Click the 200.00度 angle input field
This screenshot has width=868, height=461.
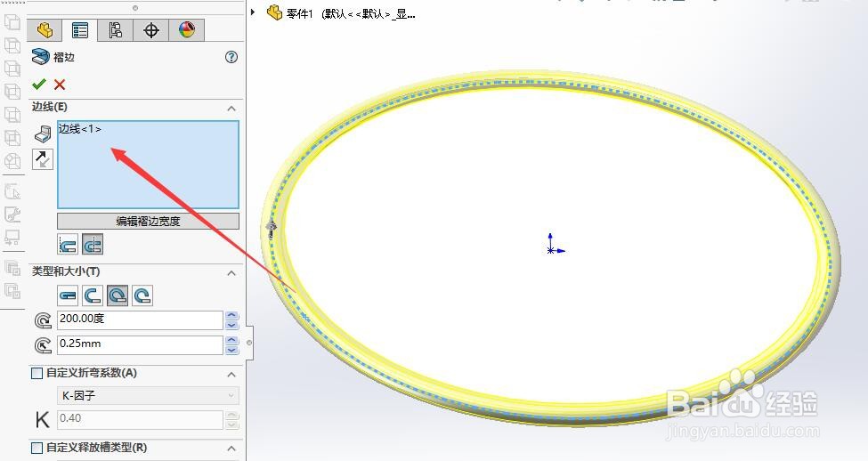point(140,319)
